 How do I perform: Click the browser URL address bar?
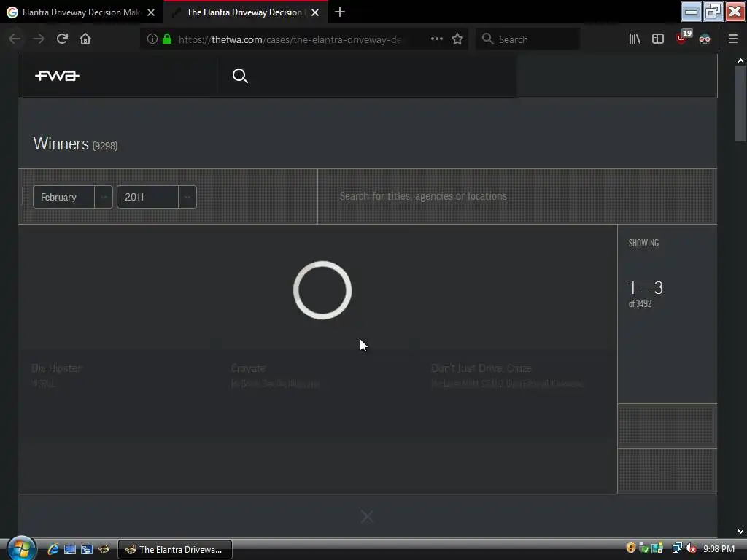tap(290, 39)
